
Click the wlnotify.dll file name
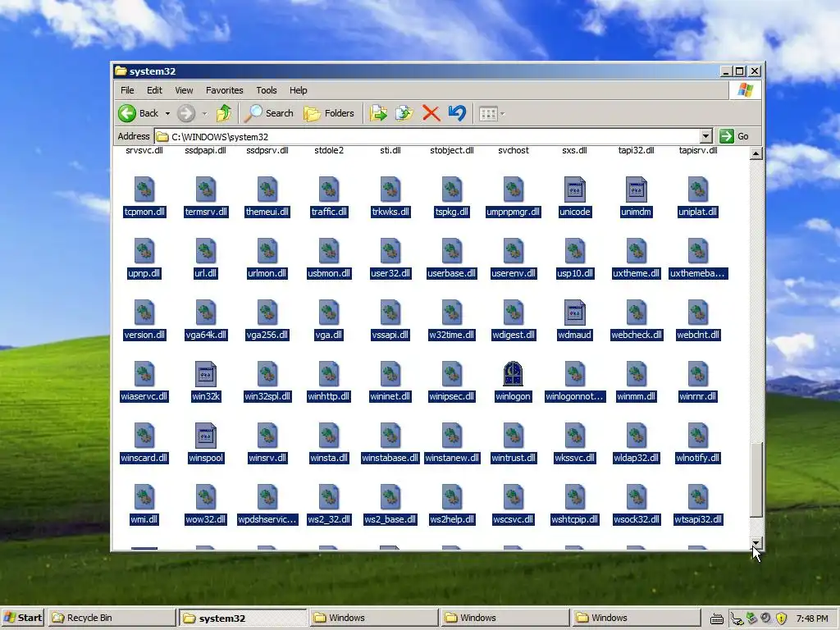tap(698, 458)
